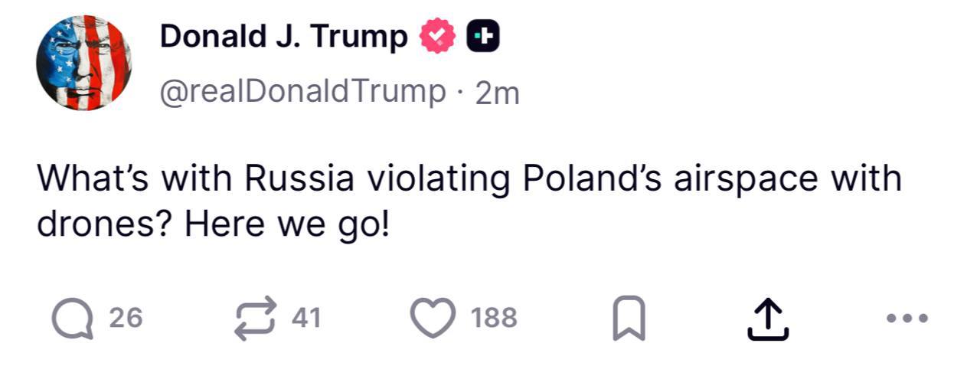This screenshot has height=366, width=980.
Task: Click the word "drones?" in the post
Action: click(x=106, y=227)
